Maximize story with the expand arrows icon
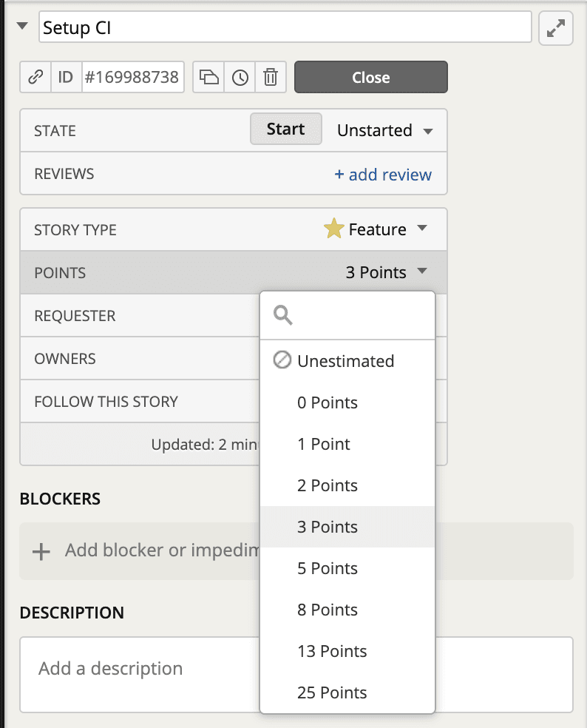Screen dimensions: 587x728 tap(556, 29)
